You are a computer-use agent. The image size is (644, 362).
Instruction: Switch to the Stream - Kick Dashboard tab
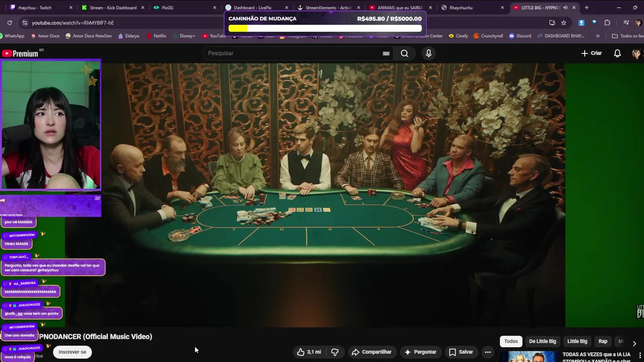click(112, 8)
